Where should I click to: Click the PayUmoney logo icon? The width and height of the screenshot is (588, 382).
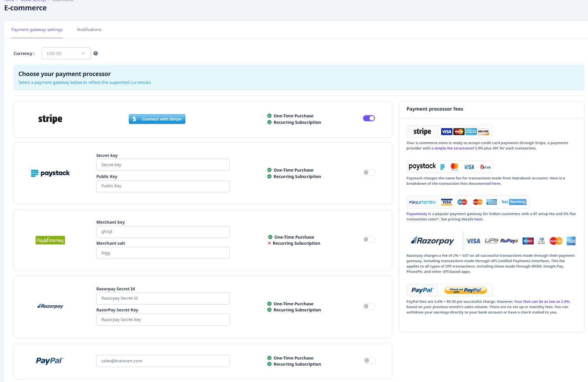50,240
